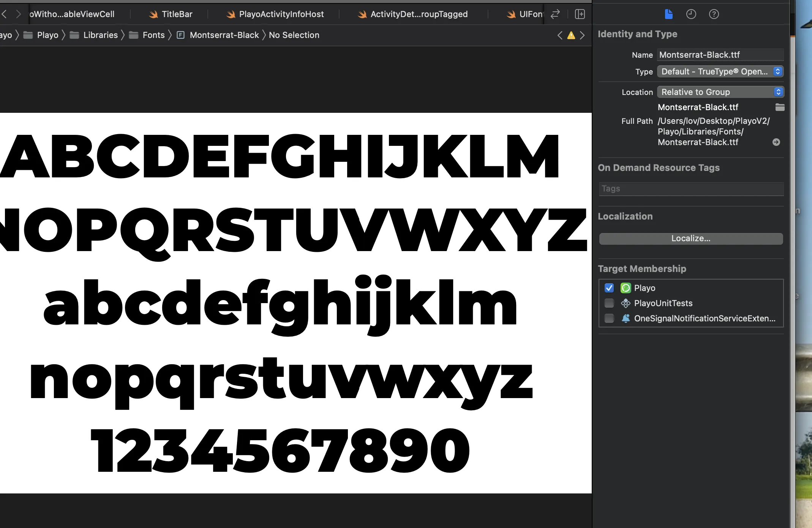Open the History inspector clock icon
The height and width of the screenshot is (528, 812).
click(691, 14)
